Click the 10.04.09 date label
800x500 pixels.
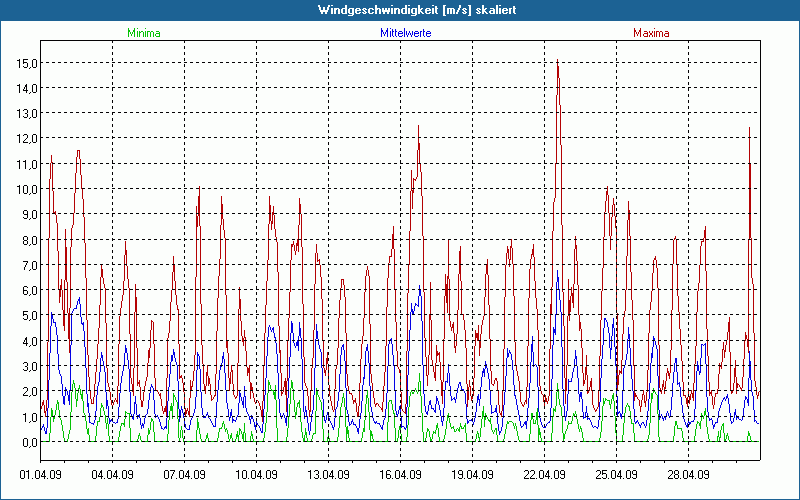[256, 475]
